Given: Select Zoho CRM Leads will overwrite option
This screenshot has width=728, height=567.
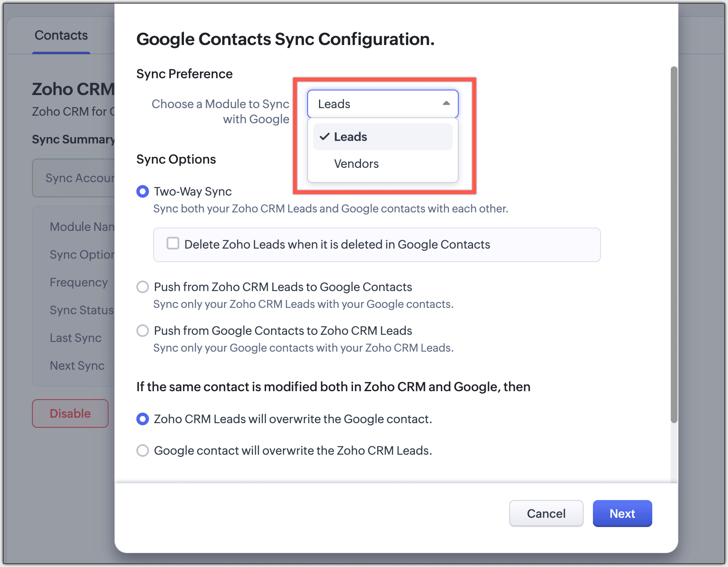Looking at the screenshot, I should (143, 419).
